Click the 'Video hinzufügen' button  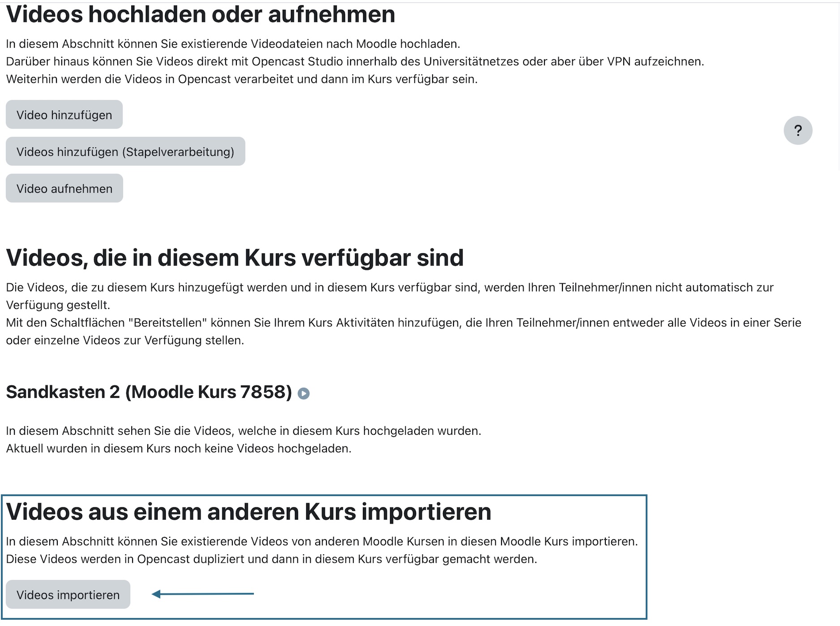click(64, 115)
